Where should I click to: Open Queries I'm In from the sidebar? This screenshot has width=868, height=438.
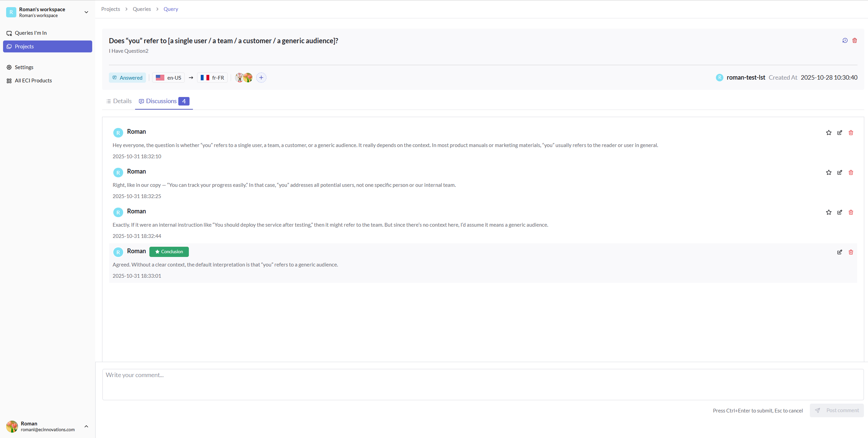31,33
